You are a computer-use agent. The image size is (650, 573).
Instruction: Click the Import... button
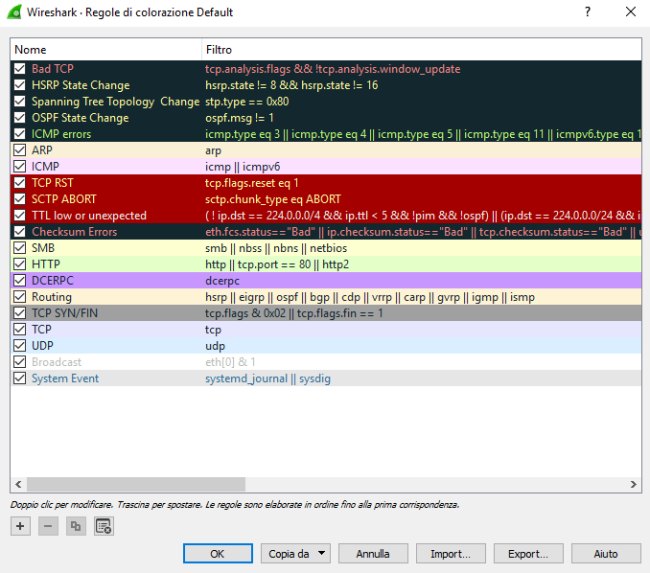450,553
